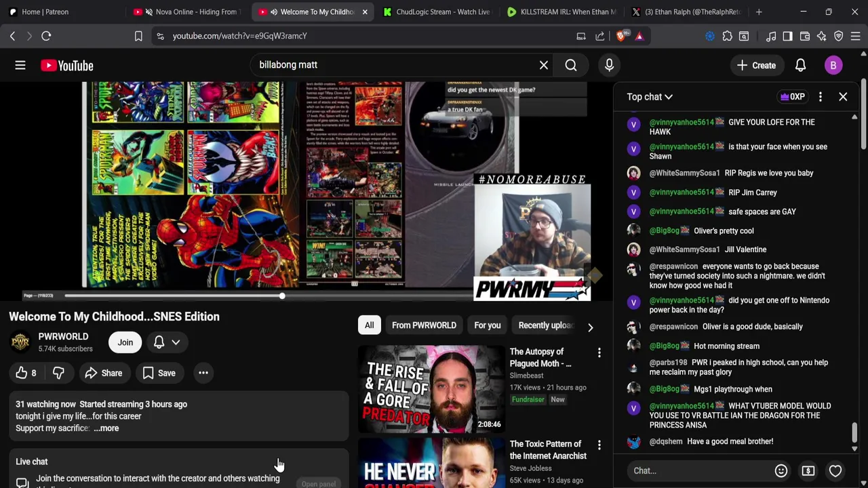Screen dimensions: 868x488
Task: Open the chat emoji picker
Action: [781, 470]
